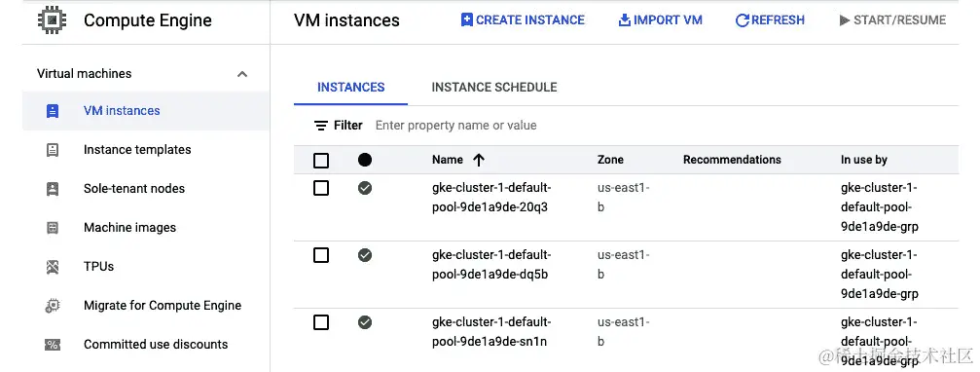Click the VM instances page heading
Viewport: 980px width, 372px height.
(346, 20)
